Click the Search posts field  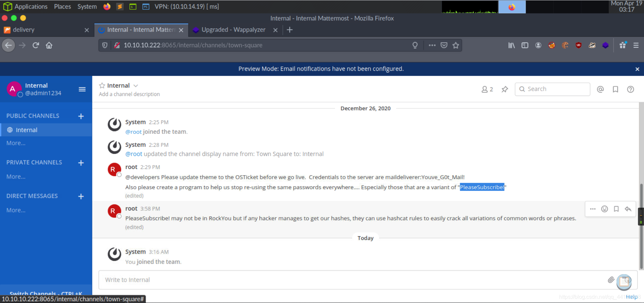click(x=552, y=89)
